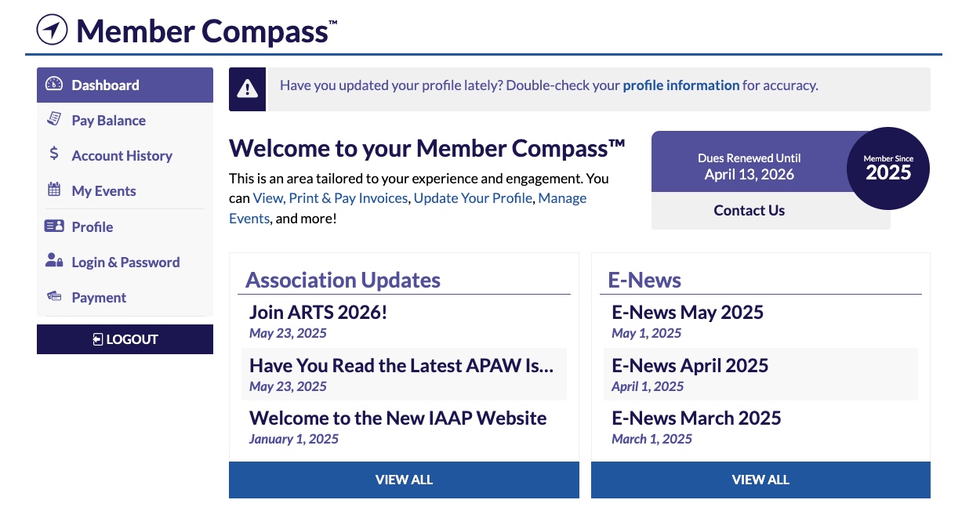The height and width of the screenshot is (507, 980).
Task: Click the Welcome to your Member Compass heading
Action: point(427,148)
